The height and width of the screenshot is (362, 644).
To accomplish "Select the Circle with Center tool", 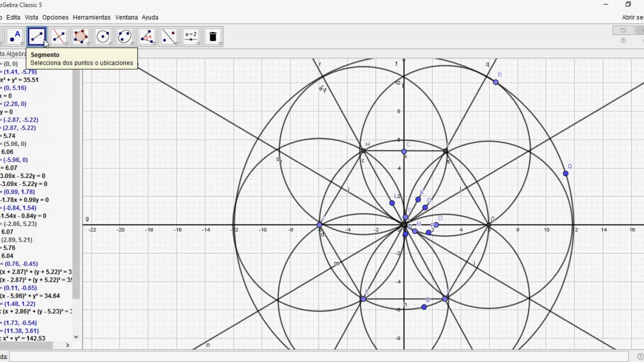I will pos(103,36).
